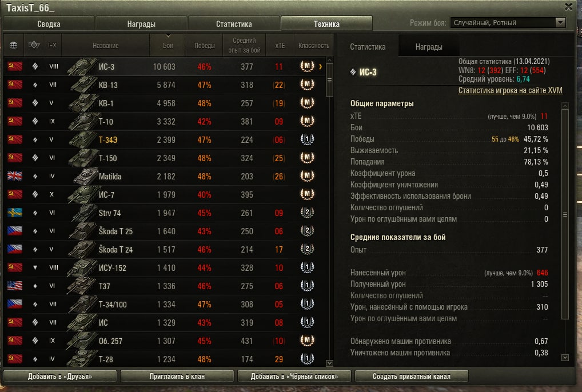Click down arrow of stats panel scrollbar

(565, 358)
